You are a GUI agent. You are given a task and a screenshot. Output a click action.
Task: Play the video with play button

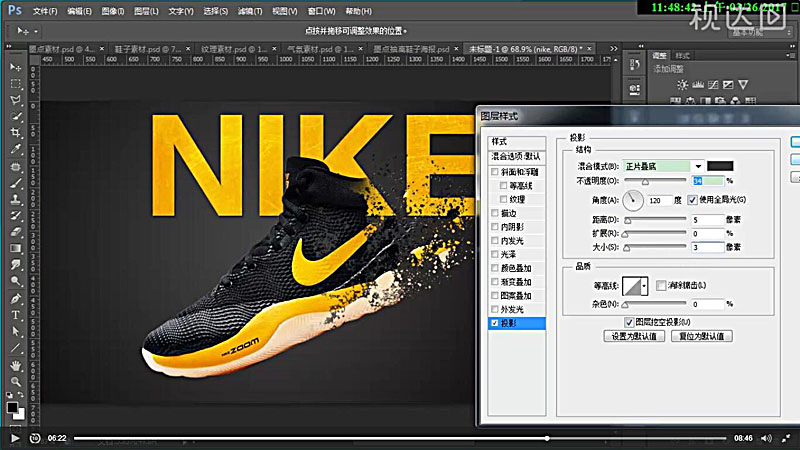15,438
